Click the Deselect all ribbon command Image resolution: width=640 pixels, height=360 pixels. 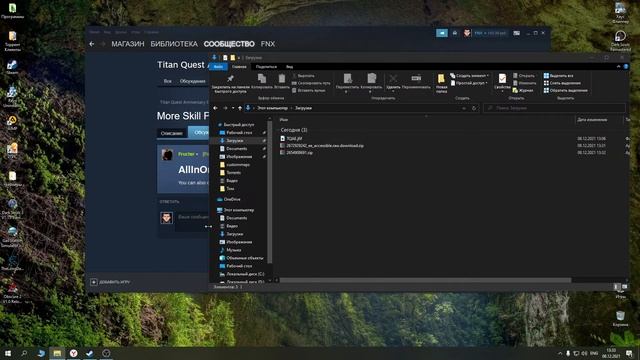click(562, 83)
